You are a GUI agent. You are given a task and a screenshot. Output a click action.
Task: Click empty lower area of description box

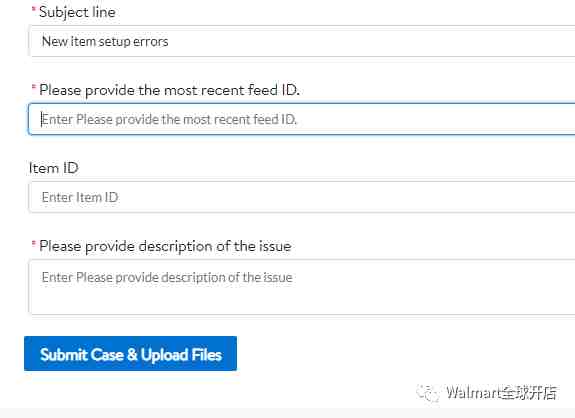click(302, 302)
